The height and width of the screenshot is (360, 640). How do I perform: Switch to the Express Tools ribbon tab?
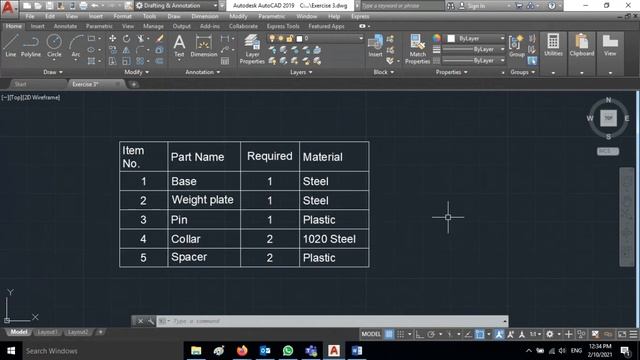tap(283, 27)
